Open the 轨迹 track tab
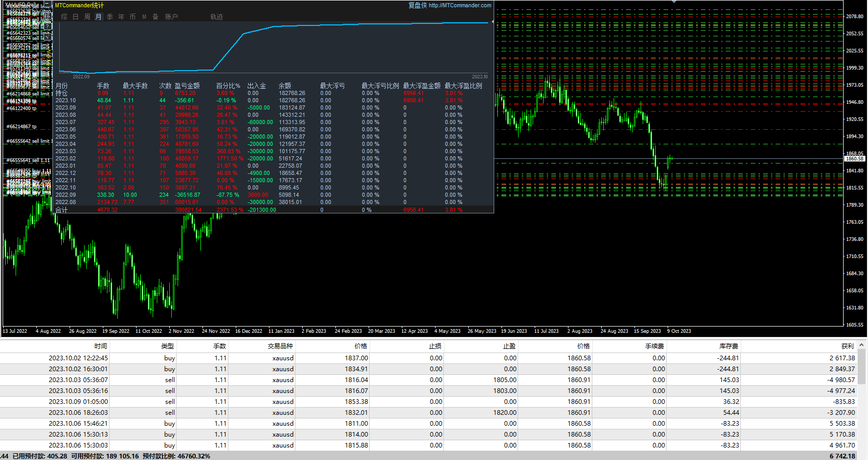Image resolution: width=868 pixels, height=460 pixels. click(217, 17)
